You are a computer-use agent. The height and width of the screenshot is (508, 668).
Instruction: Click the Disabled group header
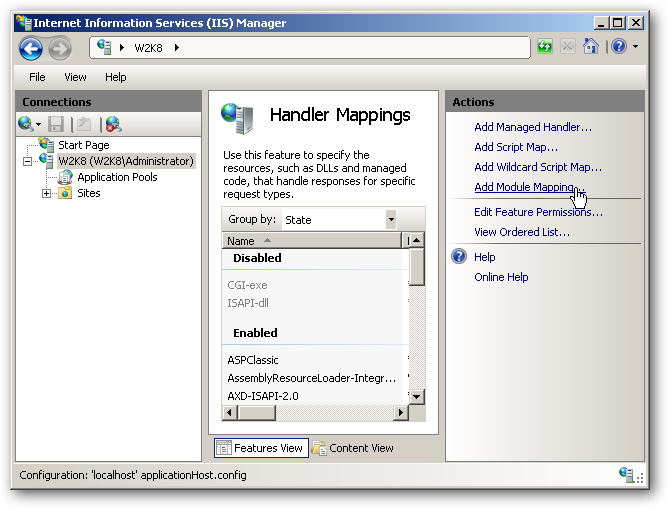(x=257, y=258)
